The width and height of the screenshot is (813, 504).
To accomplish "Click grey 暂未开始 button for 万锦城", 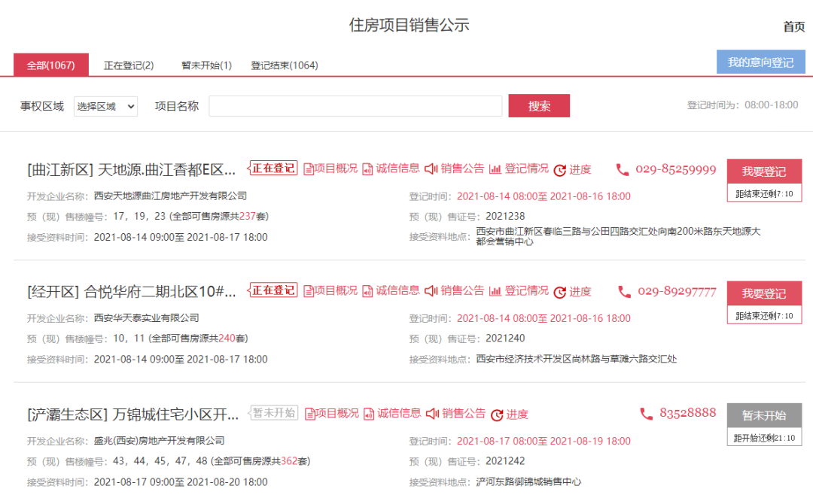I will (764, 416).
